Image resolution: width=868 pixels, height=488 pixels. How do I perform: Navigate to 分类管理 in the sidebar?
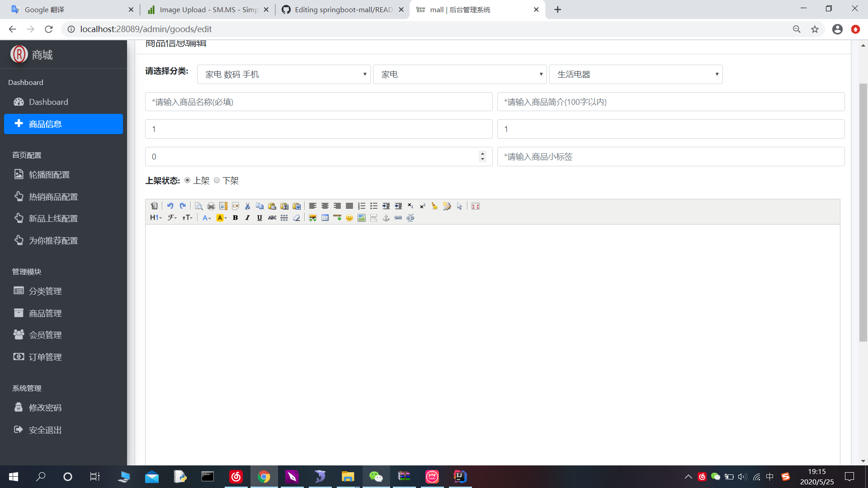(x=45, y=291)
